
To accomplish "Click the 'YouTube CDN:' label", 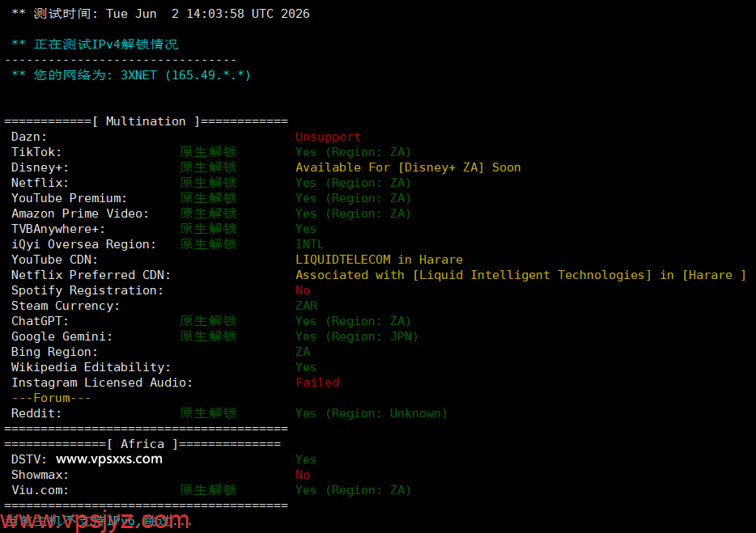I will click(54, 260).
